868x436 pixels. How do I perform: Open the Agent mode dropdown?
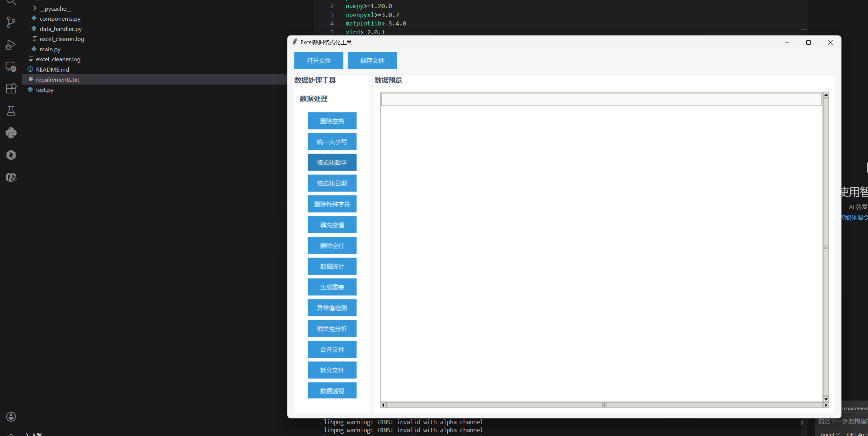pos(830,434)
